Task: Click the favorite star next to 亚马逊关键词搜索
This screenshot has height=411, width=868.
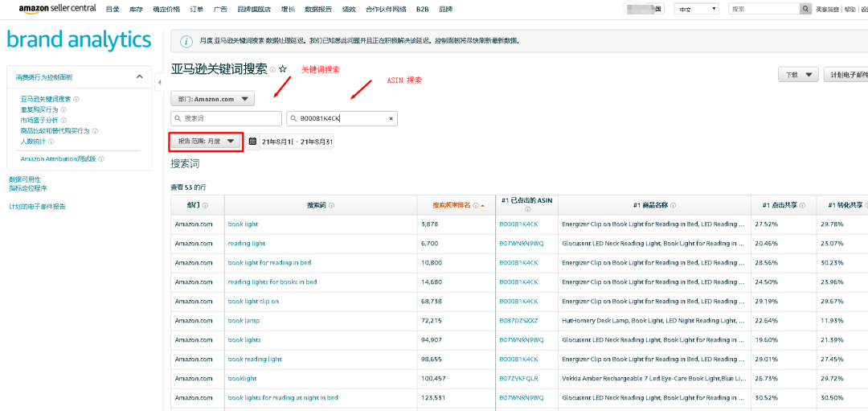Action: (282, 70)
